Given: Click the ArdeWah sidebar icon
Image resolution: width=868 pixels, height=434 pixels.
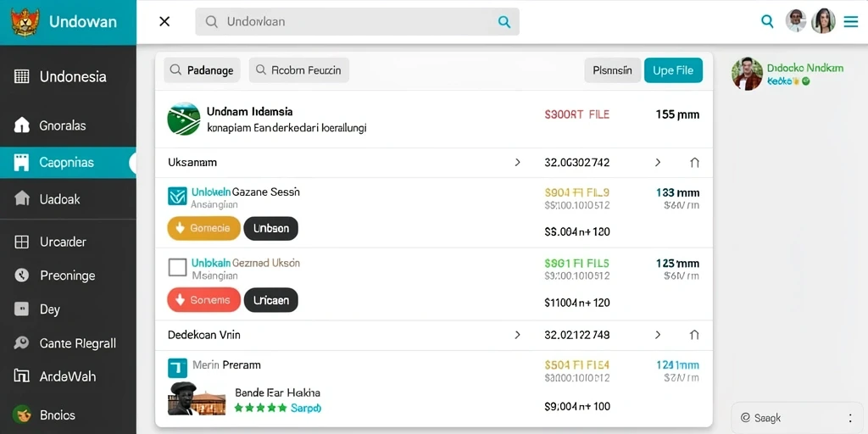Looking at the screenshot, I should click(21, 376).
